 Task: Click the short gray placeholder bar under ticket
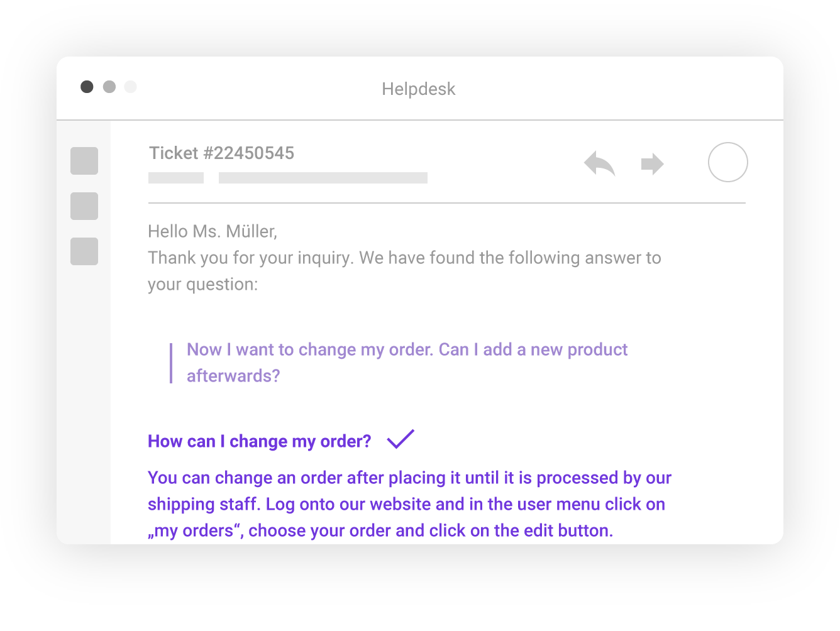coord(176,178)
